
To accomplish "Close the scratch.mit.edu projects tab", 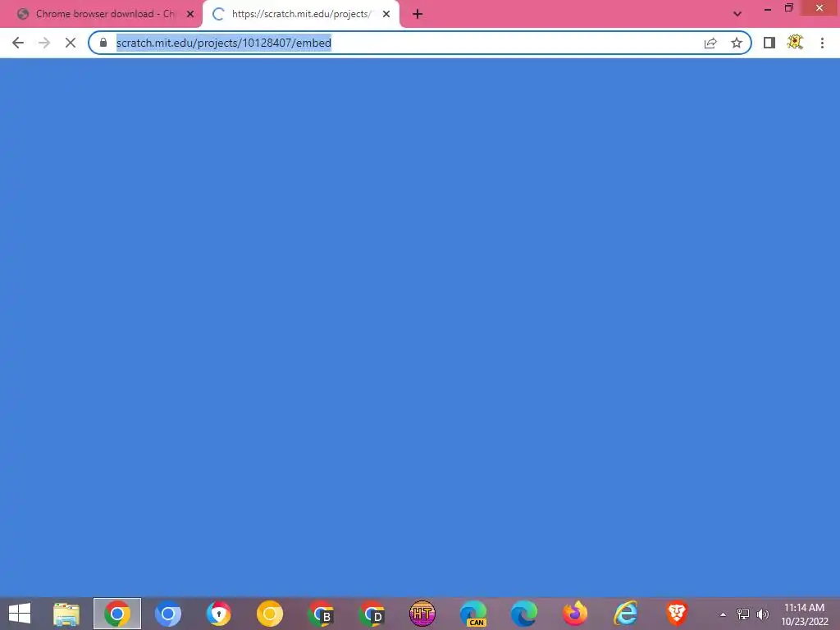I will click(x=386, y=14).
